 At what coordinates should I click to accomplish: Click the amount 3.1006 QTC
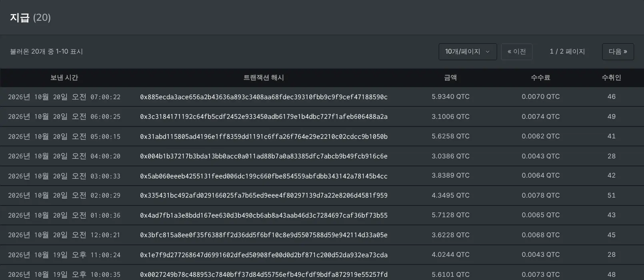[x=450, y=117]
